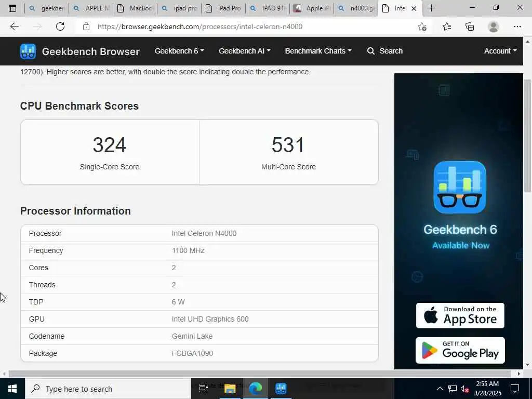Expand the Geekbench AI dropdown menu
The image size is (532, 399).
(244, 51)
